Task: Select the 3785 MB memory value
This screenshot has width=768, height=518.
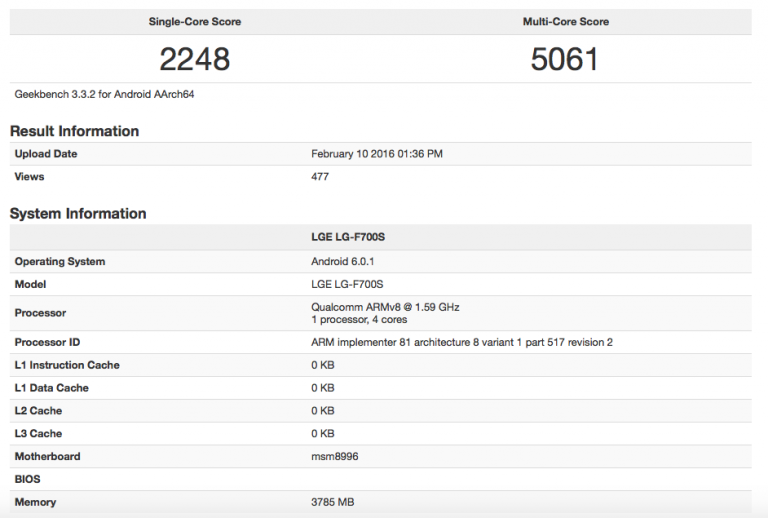Action: pyautogui.click(x=332, y=502)
